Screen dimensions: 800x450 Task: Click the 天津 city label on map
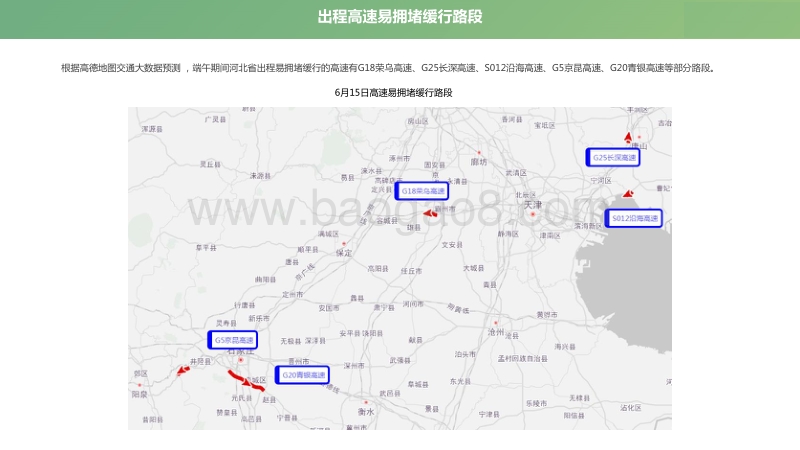[x=533, y=205]
